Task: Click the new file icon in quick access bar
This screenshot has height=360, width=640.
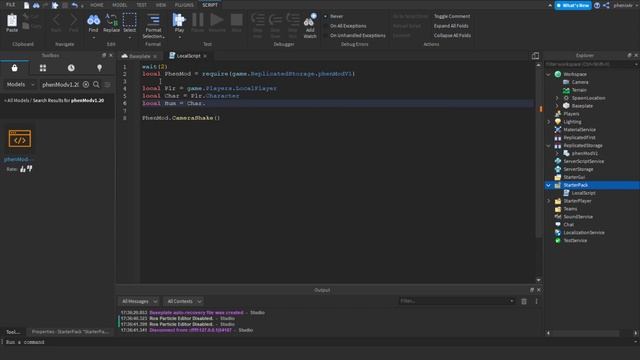Action: point(27,5)
